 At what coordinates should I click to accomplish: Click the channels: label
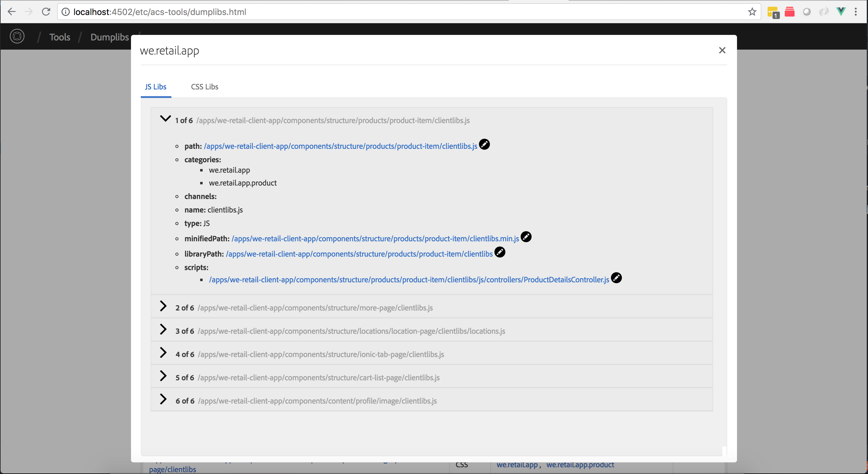(x=200, y=197)
